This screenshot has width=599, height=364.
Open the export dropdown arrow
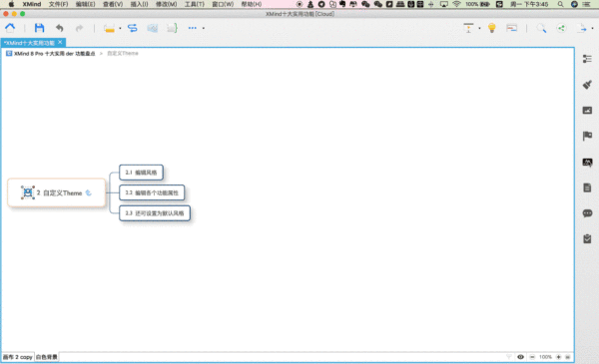(592, 28)
